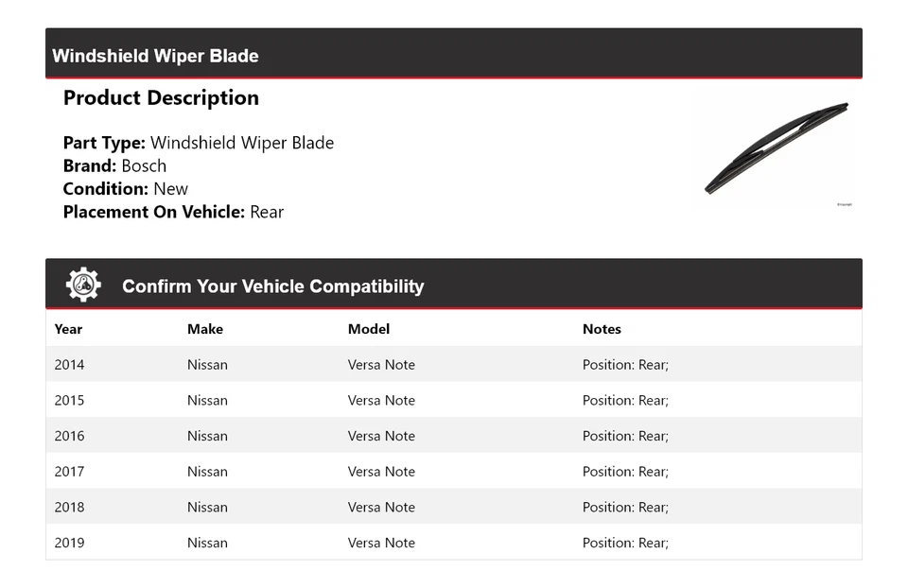Click the Year column header
Image resolution: width=908 pixels, height=588 pixels.
[x=68, y=329]
